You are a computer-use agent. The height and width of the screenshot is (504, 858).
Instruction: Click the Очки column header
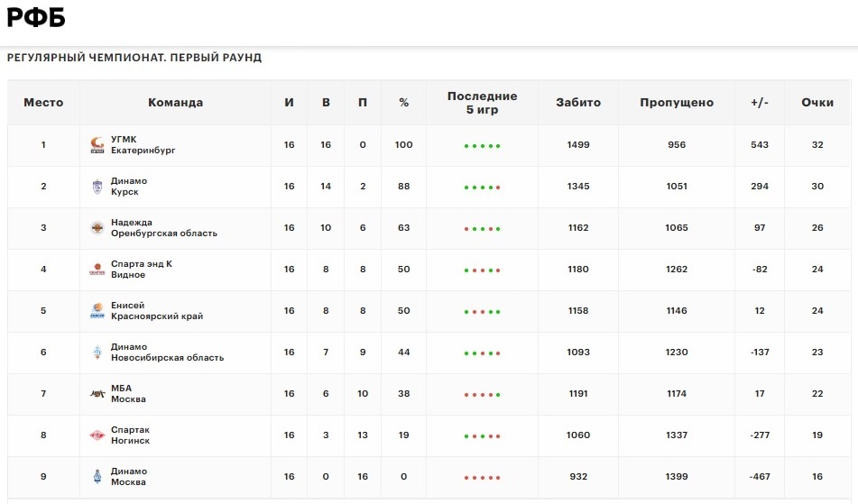click(x=817, y=103)
